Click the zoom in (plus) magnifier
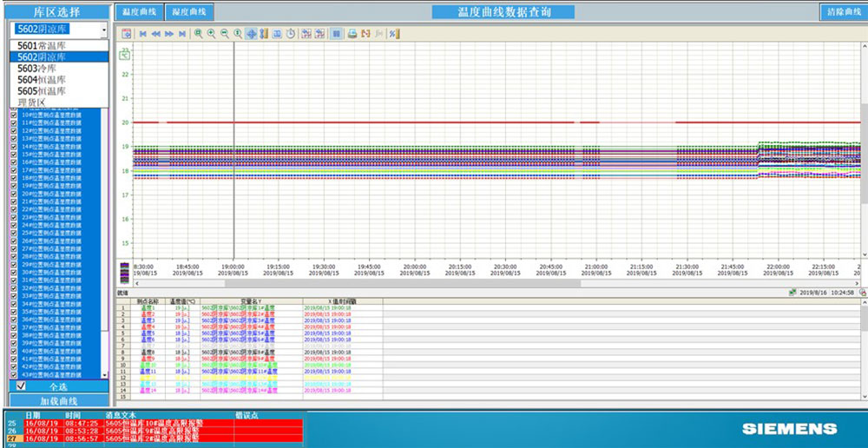 pyautogui.click(x=212, y=34)
